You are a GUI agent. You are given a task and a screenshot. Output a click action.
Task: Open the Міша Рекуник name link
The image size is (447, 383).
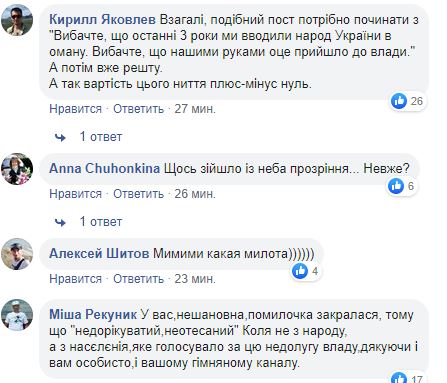93,315
